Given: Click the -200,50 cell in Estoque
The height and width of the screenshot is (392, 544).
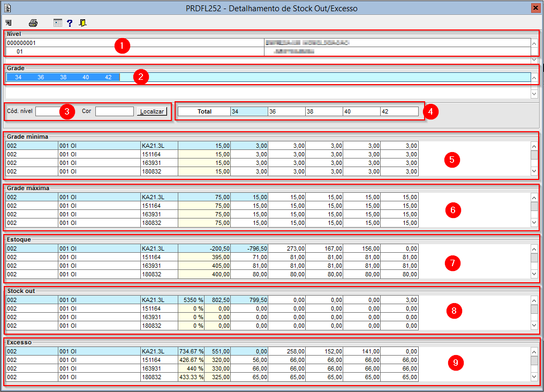Looking at the screenshot, I should pos(205,248).
